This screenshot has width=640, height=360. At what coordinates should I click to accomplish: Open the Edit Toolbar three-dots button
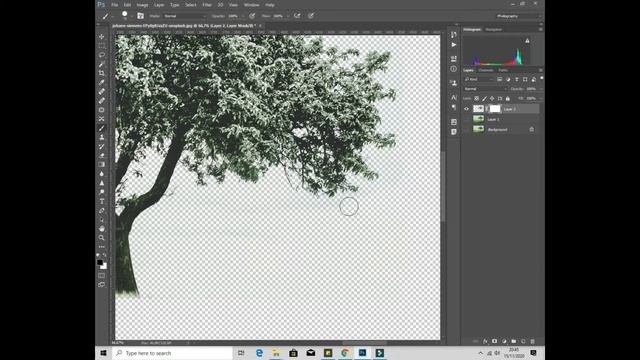102,247
